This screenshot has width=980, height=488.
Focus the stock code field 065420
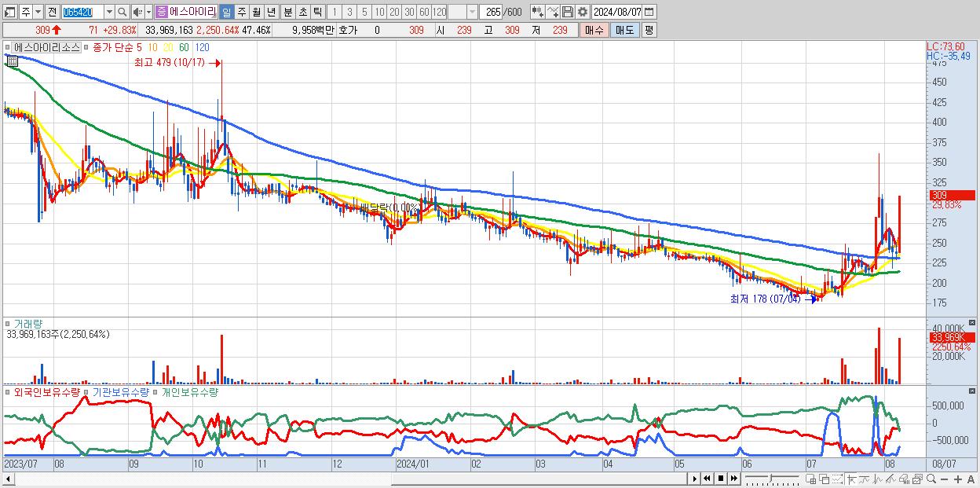[x=82, y=12]
